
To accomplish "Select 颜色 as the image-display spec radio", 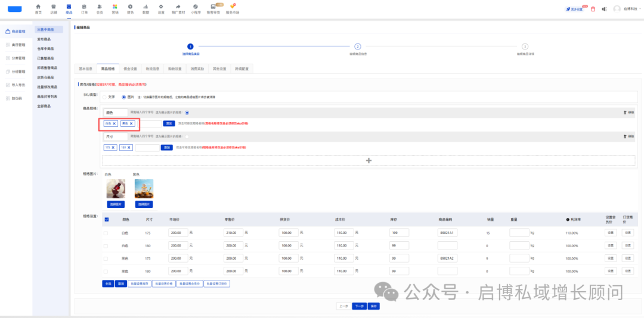I will tap(187, 113).
